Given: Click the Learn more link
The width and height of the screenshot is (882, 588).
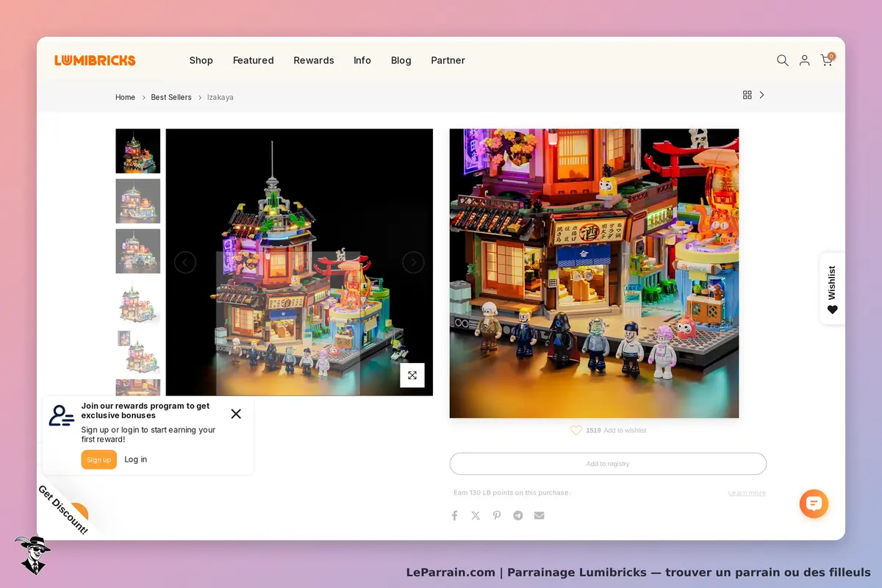Looking at the screenshot, I should [x=747, y=492].
